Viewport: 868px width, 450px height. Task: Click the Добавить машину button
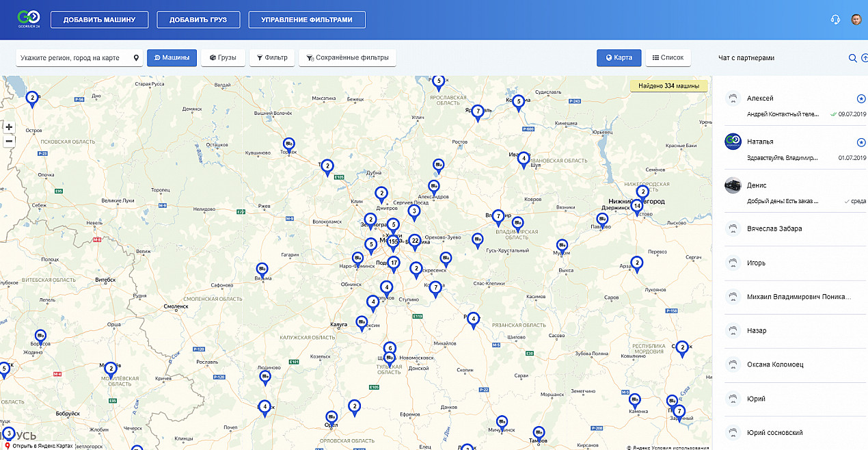[99, 20]
